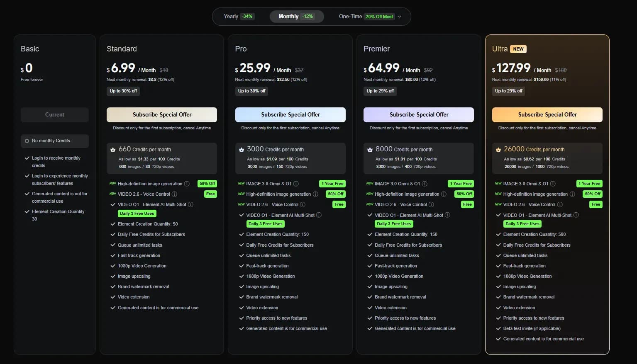Expand the One-Time purchase dropdown arrow
The width and height of the screenshot is (637, 364).
click(399, 17)
